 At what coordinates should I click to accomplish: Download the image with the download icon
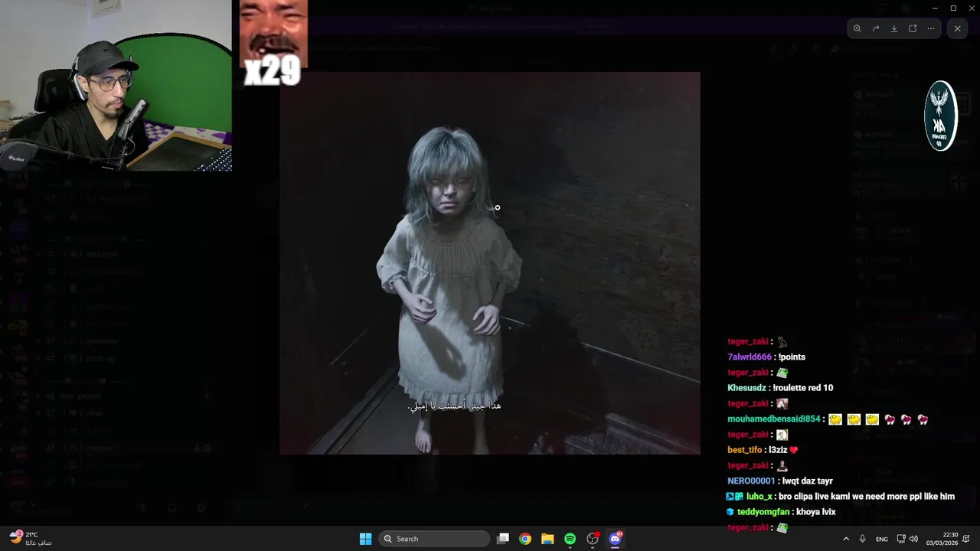coord(894,28)
